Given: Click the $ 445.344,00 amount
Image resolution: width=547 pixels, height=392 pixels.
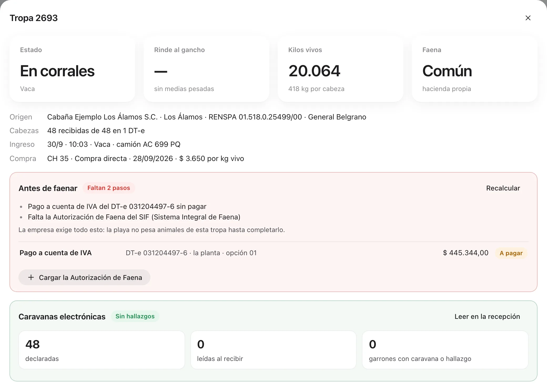Looking at the screenshot, I should [x=465, y=253].
